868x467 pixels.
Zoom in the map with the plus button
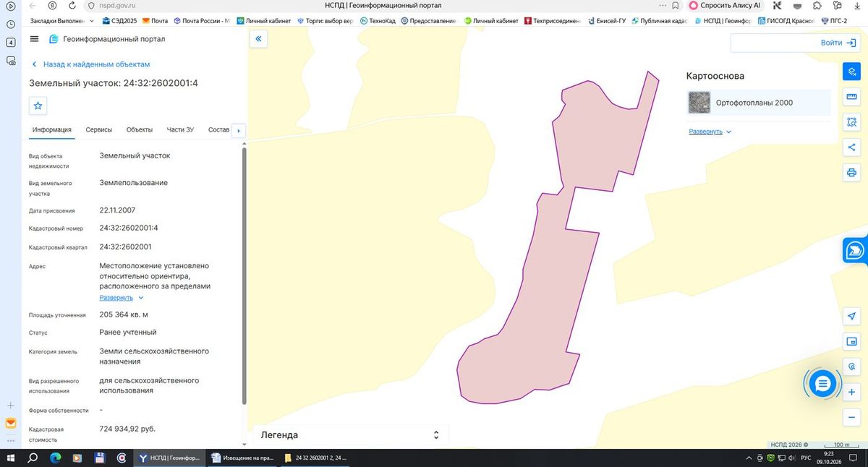click(x=851, y=392)
